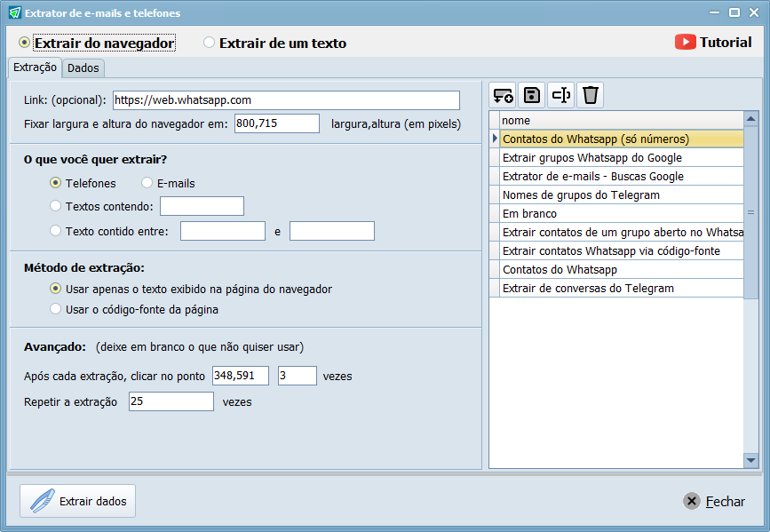The width and height of the screenshot is (770, 532).
Task: Open the Extração tab
Action: click(x=35, y=67)
